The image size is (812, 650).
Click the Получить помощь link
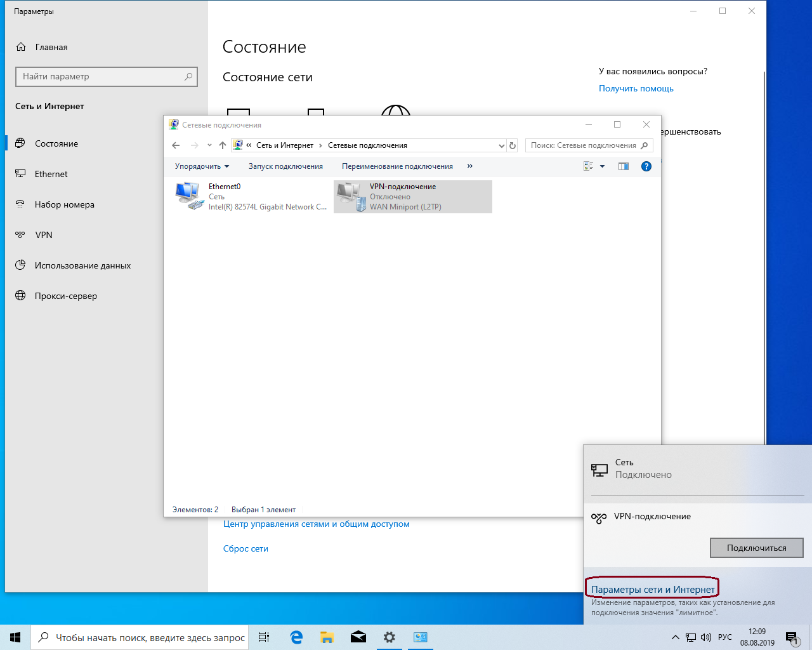tap(636, 88)
